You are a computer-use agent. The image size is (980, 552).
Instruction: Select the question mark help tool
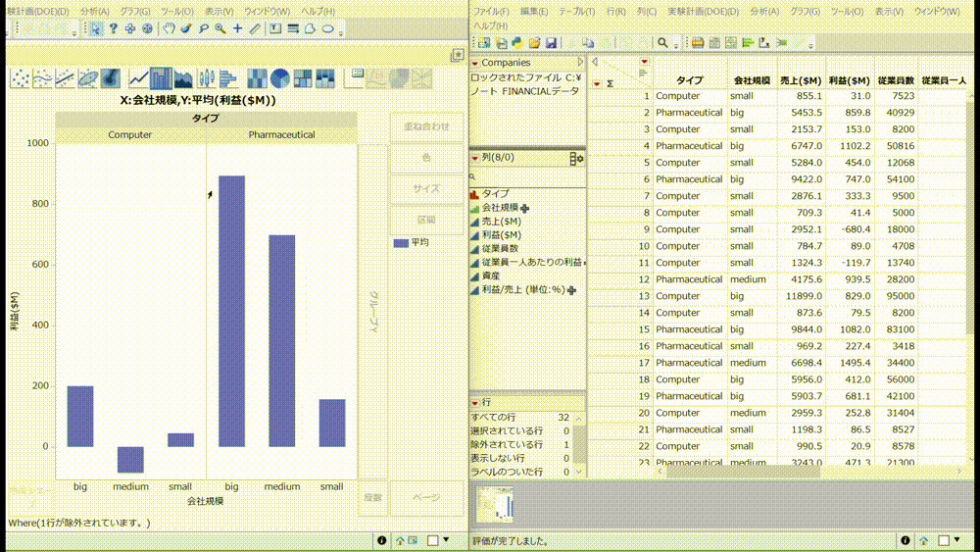click(113, 28)
